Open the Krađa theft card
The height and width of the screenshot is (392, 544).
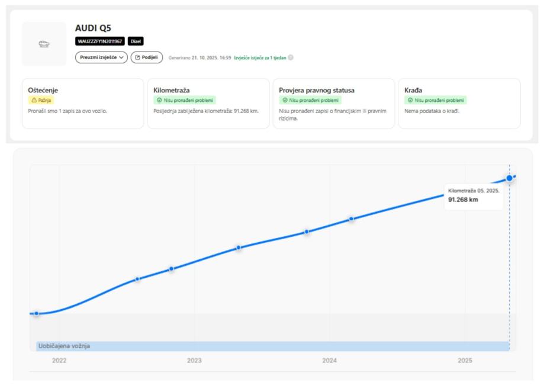coord(459,104)
